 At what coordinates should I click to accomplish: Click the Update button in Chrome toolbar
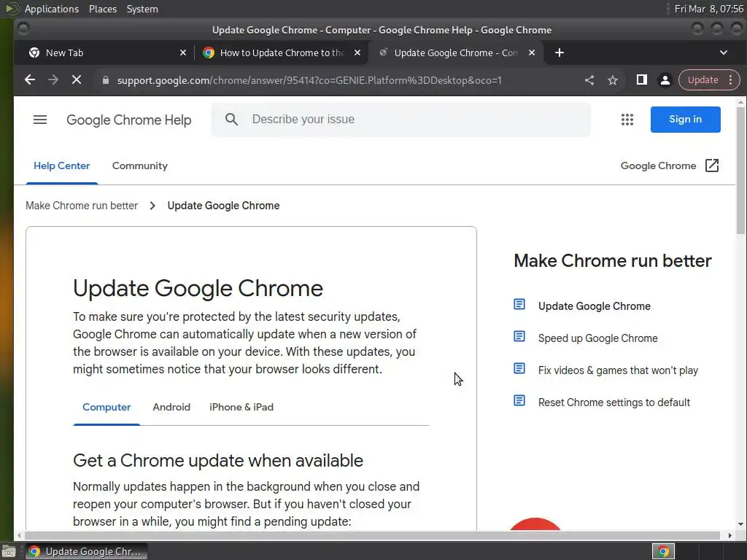tap(703, 80)
